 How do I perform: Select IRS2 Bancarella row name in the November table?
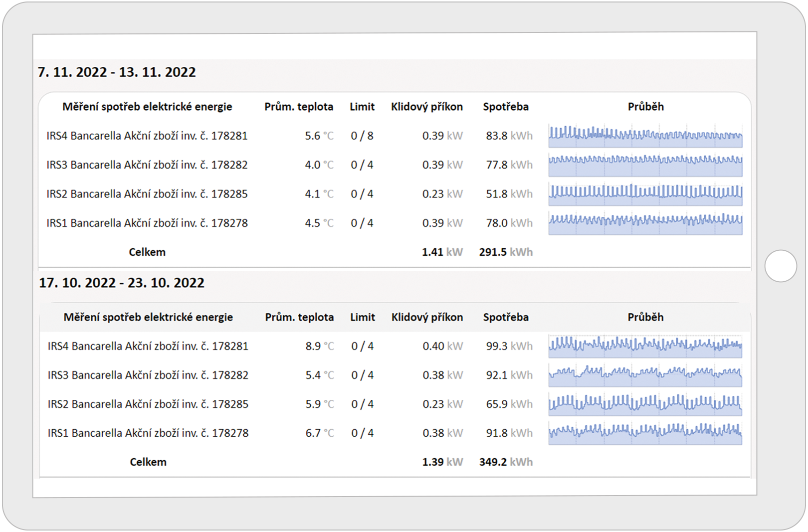147,193
